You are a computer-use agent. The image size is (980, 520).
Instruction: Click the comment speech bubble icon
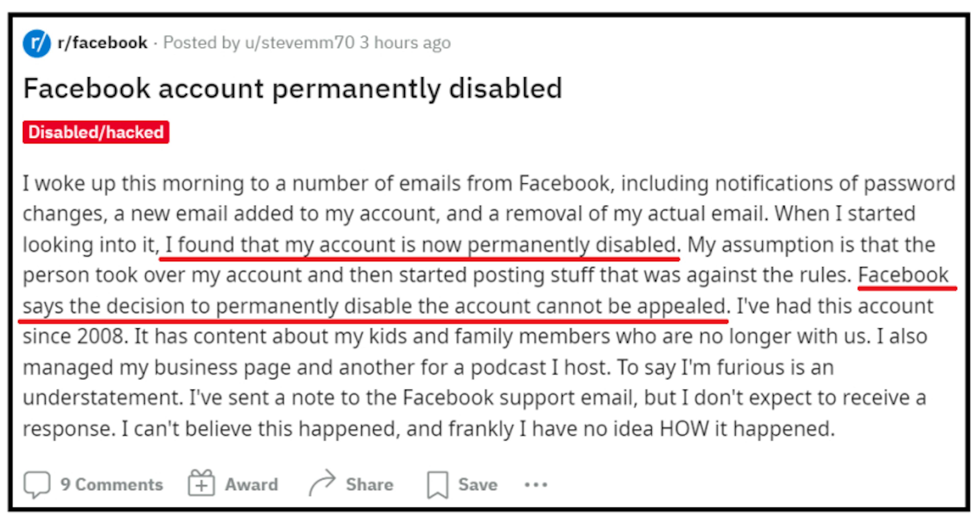coord(37,484)
